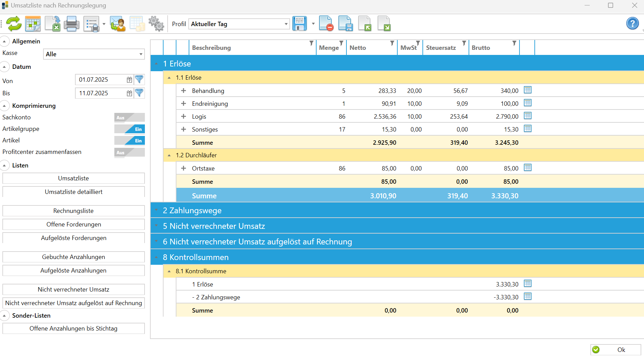Screen dimensions: 644x358
Task: Collapse the 1.1 Erlöse subgroup
Action: point(169,78)
